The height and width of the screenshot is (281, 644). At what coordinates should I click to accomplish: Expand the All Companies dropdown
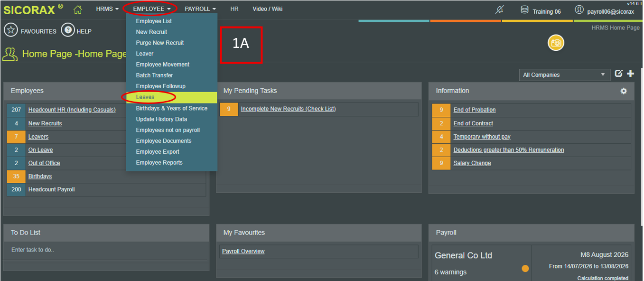coord(564,75)
